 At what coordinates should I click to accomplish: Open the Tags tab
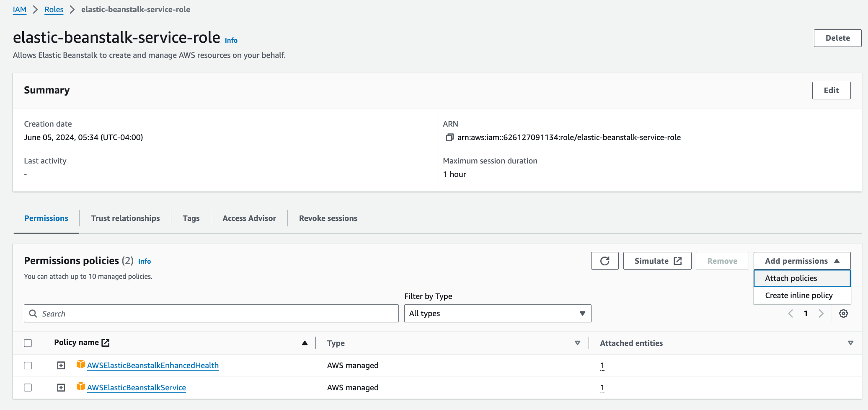click(x=191, y=218)
